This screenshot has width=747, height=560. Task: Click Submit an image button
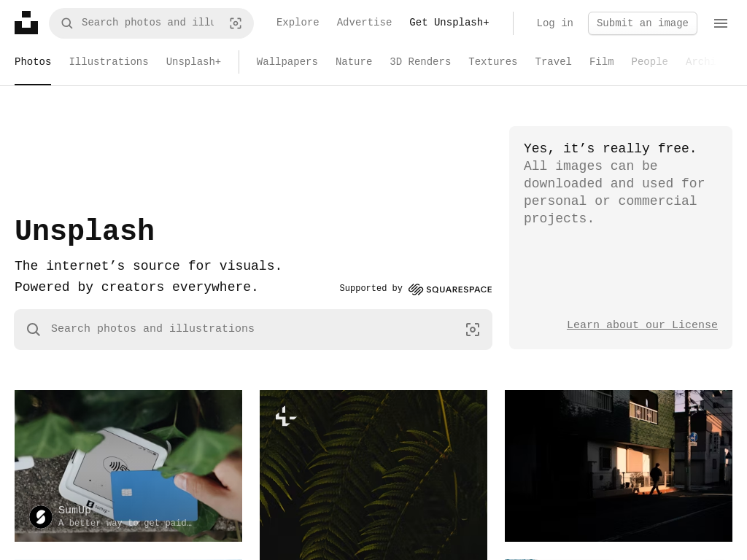(x=642, y=23)
